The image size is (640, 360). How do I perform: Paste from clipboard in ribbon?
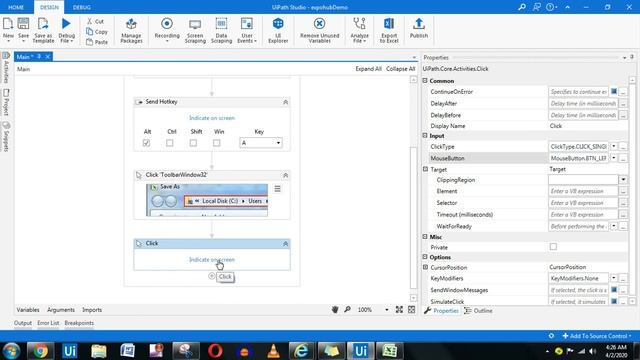[x=97, y=42]
